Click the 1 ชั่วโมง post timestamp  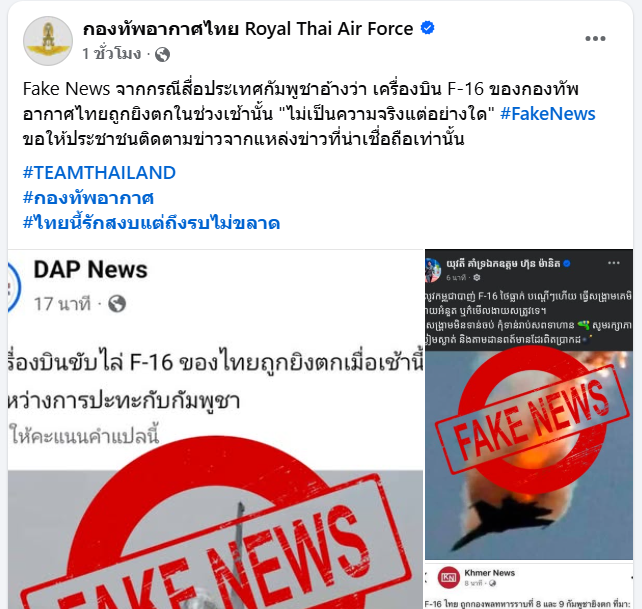point(111,54)
